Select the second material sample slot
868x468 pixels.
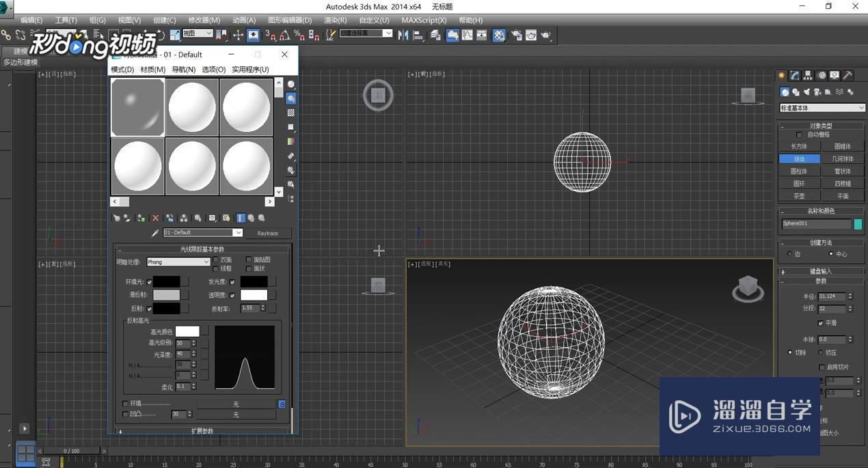(191, 106)
